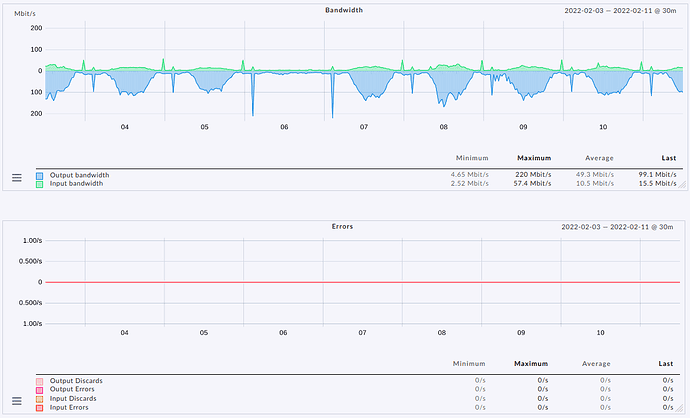690x418 pixels.
Task: Select the Input bandwidth legend label
Action: [x=77, y=183]
